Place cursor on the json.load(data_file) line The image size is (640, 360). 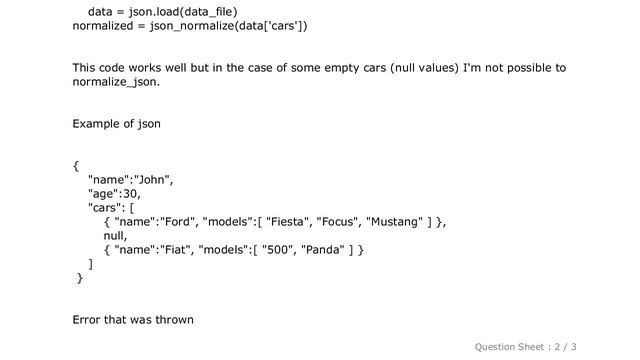click(x=162, y=11)
